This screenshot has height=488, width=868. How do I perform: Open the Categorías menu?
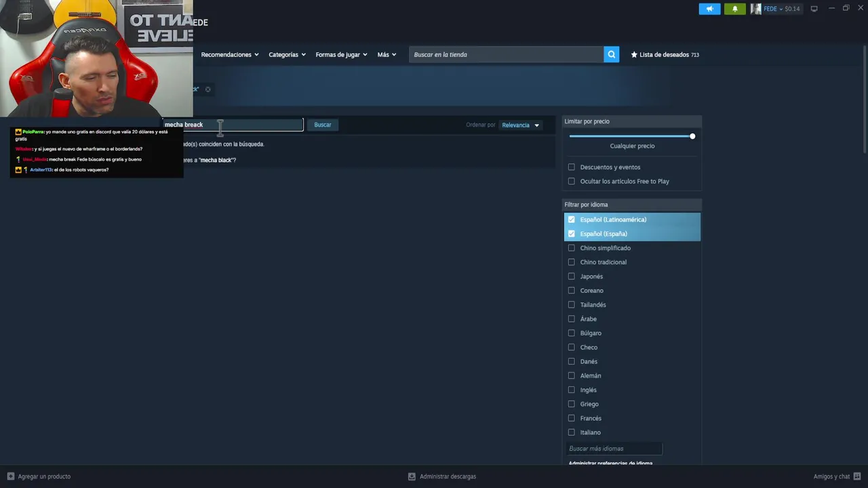tap(287, 55)
